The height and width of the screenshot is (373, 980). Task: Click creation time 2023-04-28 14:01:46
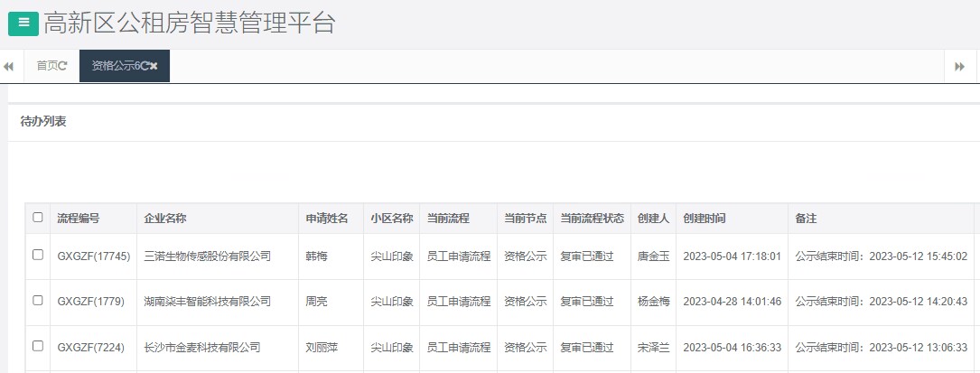732,302
